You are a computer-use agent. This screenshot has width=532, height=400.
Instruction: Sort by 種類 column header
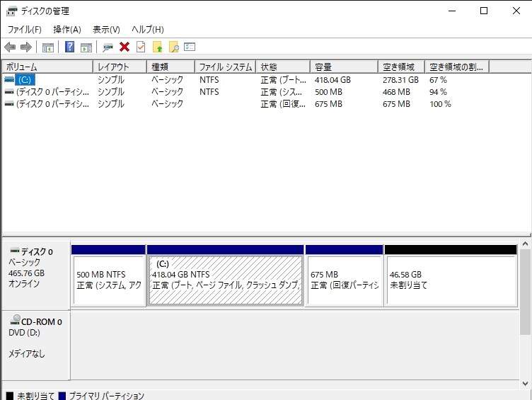tap(171, 67)
